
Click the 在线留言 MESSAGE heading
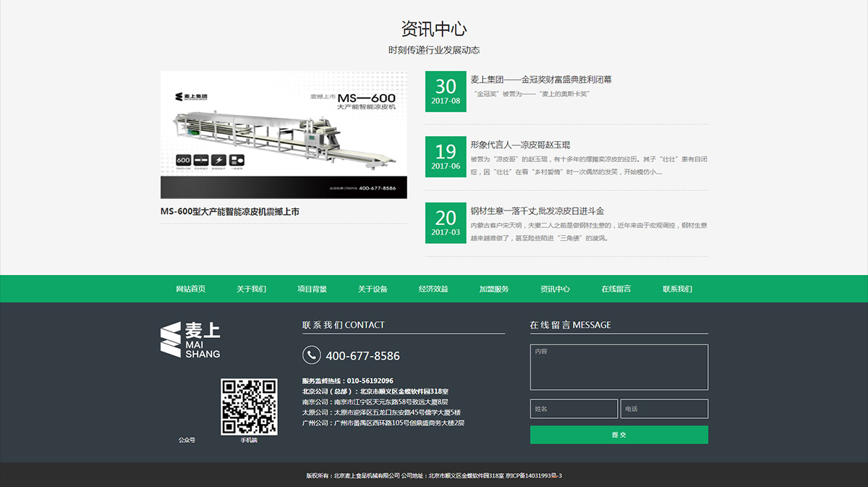click(x=571, y=325)
